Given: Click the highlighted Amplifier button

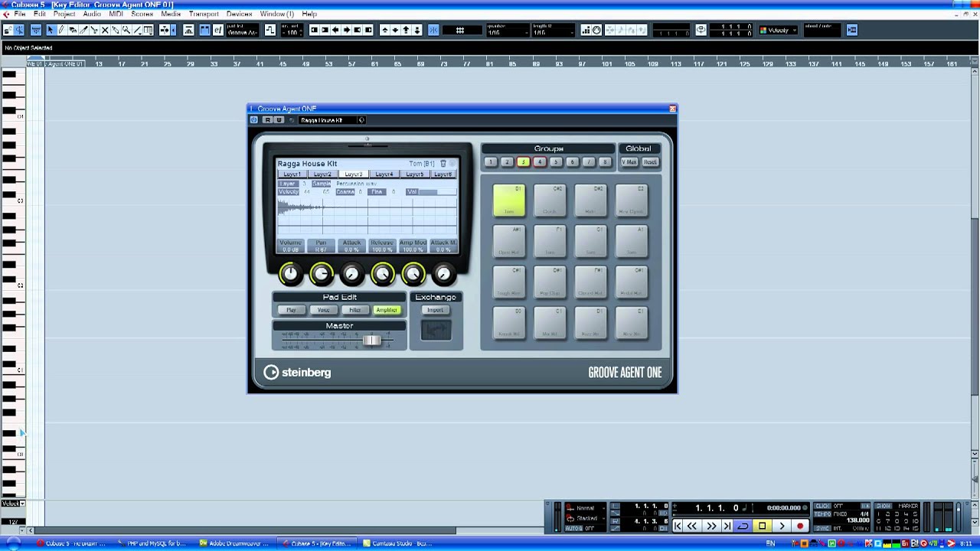Looking at the screenshot, I should coord(387,310).
